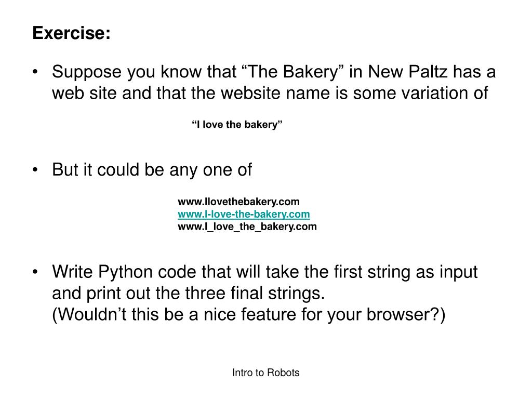Click the line "and print out the three final strings."
The height and width of the screenshot is (399, 532).
(x=188, y=293)
